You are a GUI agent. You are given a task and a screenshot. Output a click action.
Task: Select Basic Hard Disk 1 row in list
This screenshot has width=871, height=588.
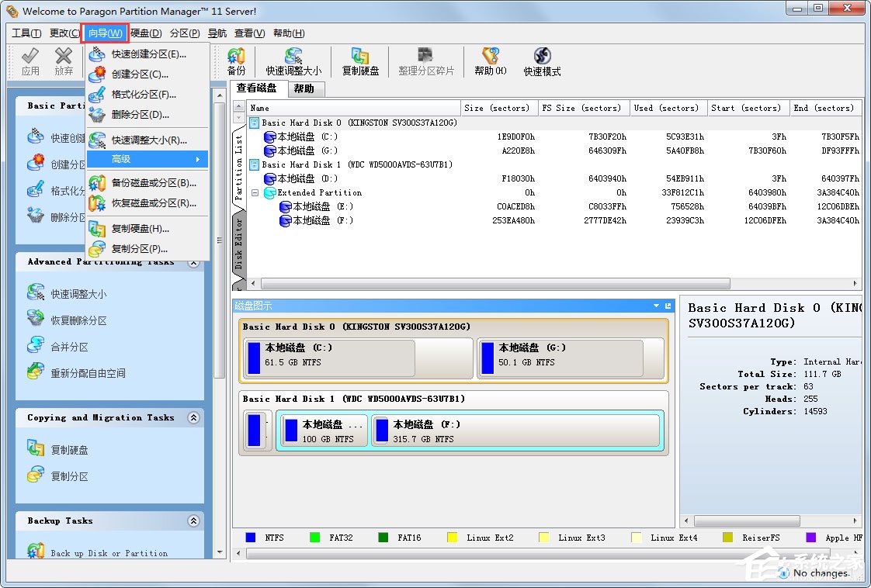coord(555,164)
